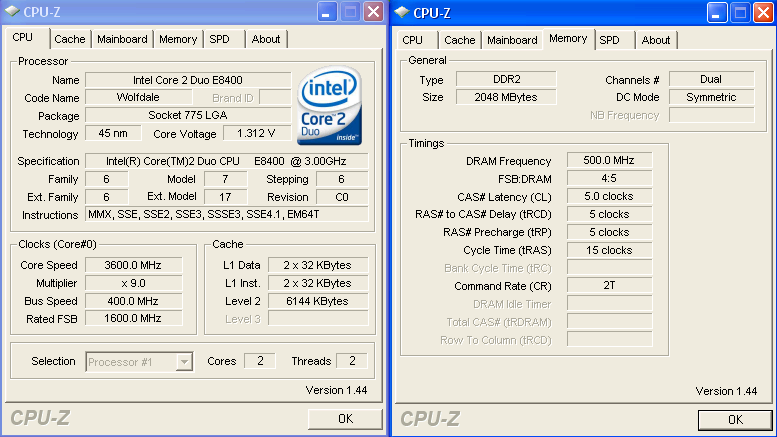The height and width of the screenshot is (437, 777).
Task: Click the Rated FSB value 1600.0 MHz
Action: [133, 318]
